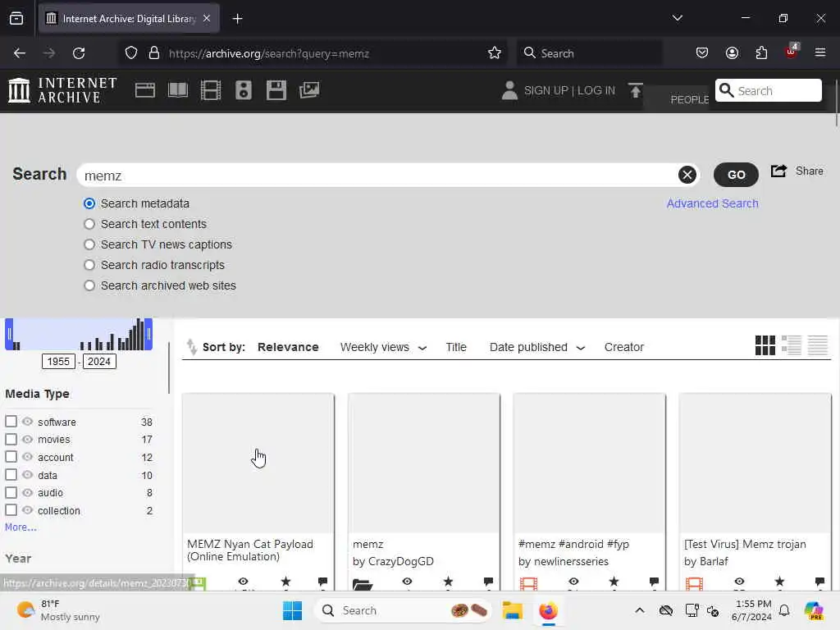Select Search text contents option

pyautogui.click(x=89, y=224)
